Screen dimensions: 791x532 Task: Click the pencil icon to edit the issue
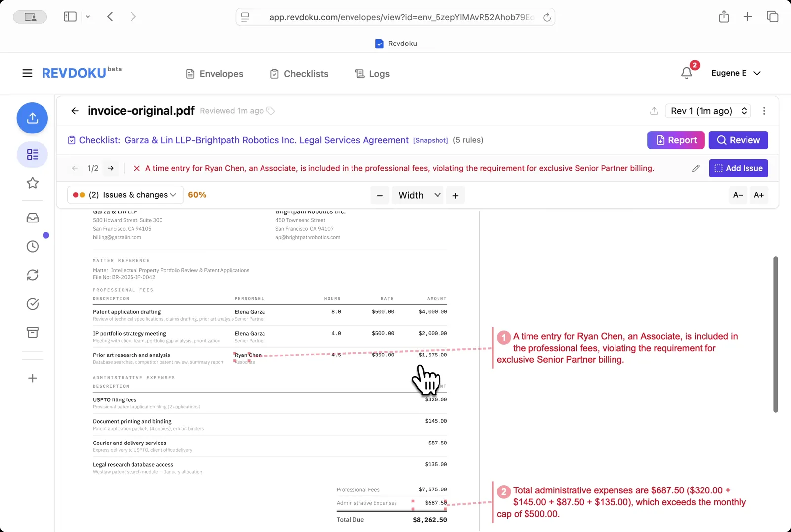coord(696,168)
